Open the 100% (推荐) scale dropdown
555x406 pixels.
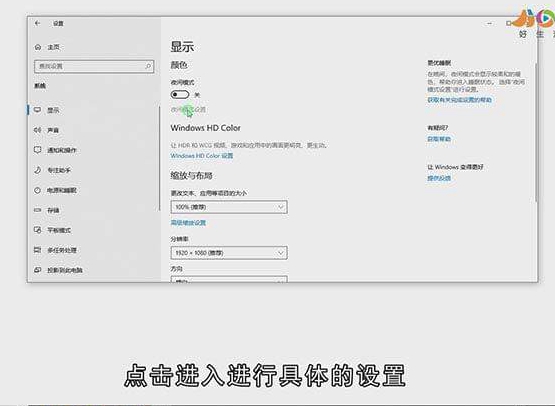229,207
